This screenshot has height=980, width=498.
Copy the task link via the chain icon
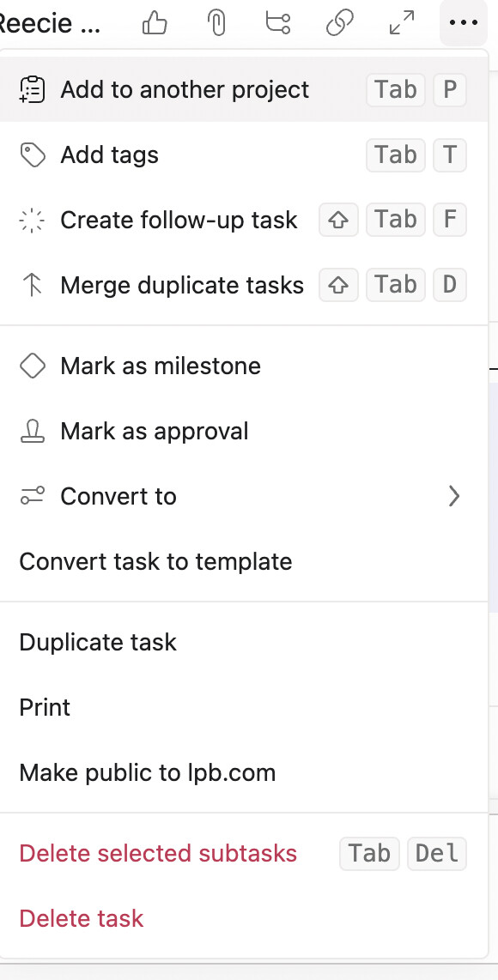tap(340, 24)
